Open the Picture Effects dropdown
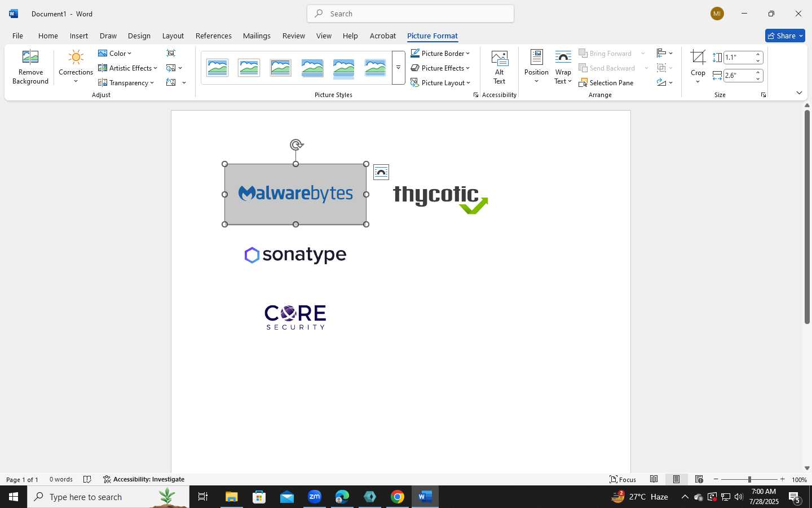 [440, 68]
